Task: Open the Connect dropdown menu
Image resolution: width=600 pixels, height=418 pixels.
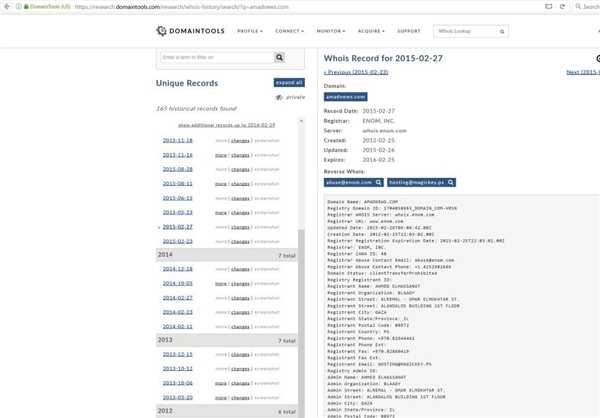Action: (289, 31)
